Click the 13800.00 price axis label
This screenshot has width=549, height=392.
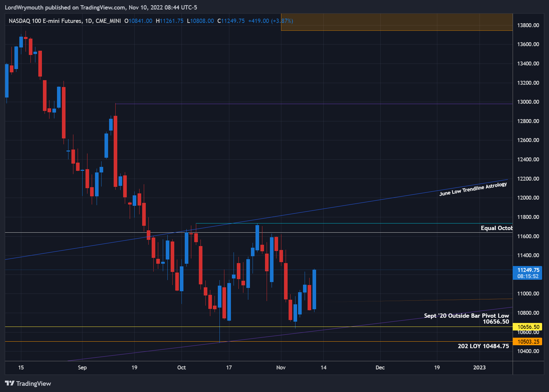pyautogui.click(x=528, y=25)
